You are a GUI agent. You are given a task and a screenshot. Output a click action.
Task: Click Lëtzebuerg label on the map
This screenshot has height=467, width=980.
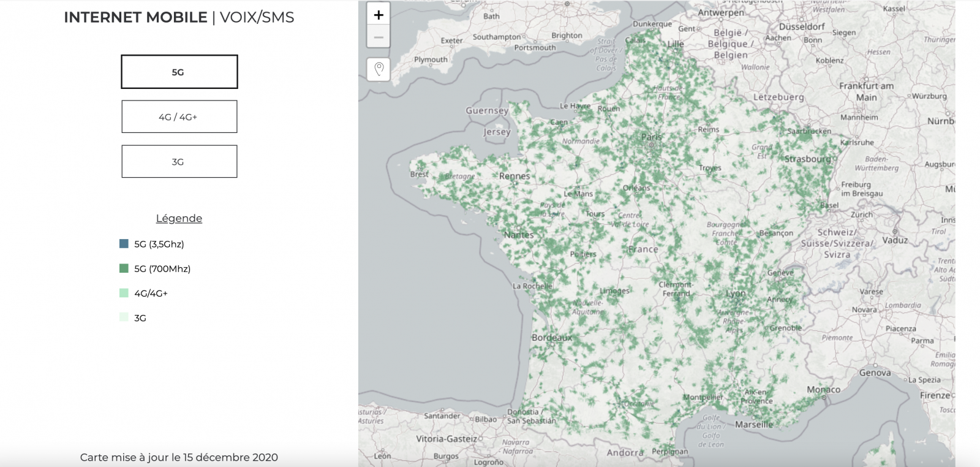pyautogui.click(x=778, y=97)
